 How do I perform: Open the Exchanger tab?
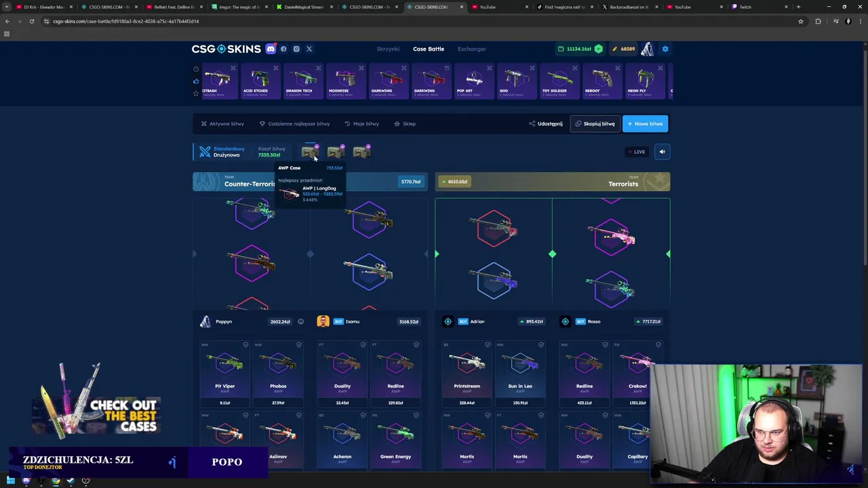(x=471, y=49)
